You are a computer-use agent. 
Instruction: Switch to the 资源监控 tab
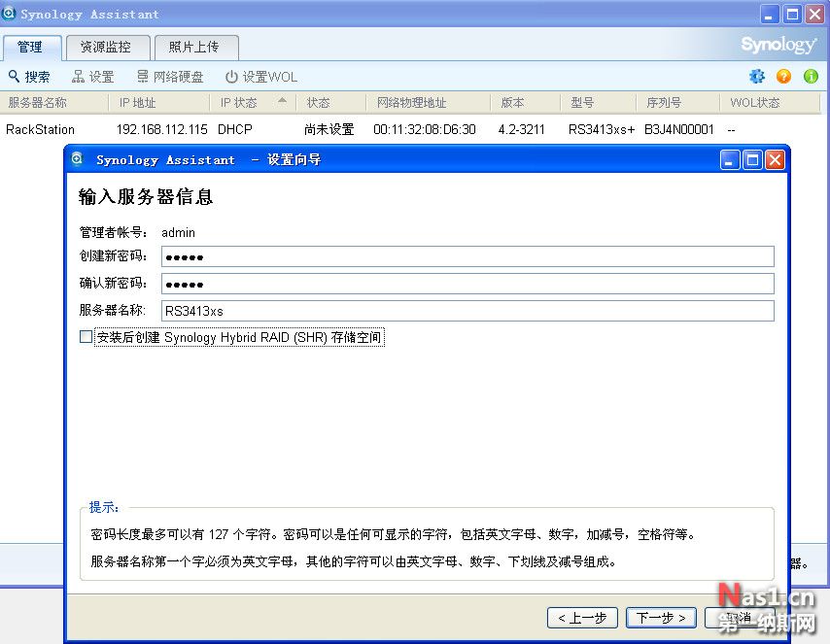107,47
